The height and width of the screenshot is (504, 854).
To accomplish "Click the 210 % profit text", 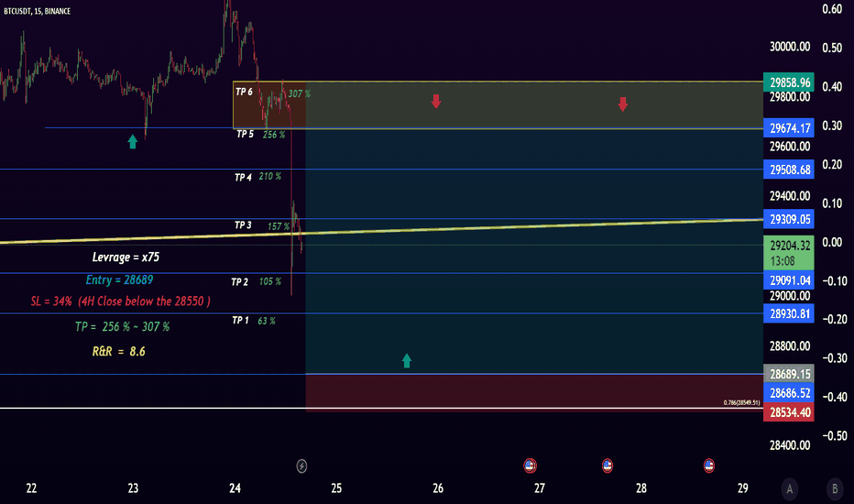I will pyautogui.click(x=270, y=177).
